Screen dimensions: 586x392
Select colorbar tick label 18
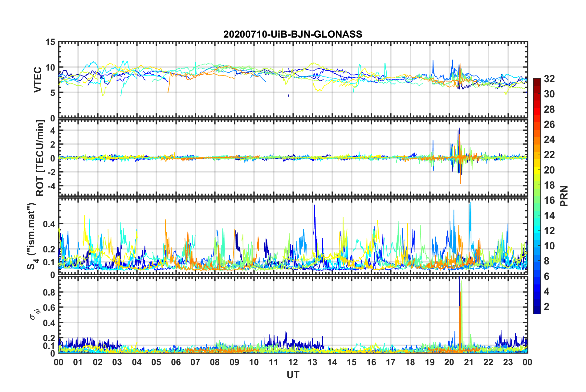point(549,185)
